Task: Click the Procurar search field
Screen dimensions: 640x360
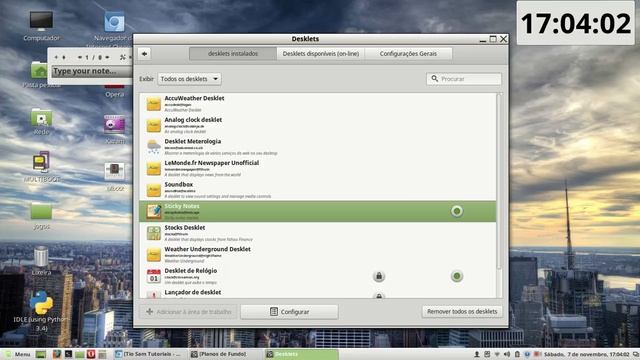Action: [x=464, y=79]
